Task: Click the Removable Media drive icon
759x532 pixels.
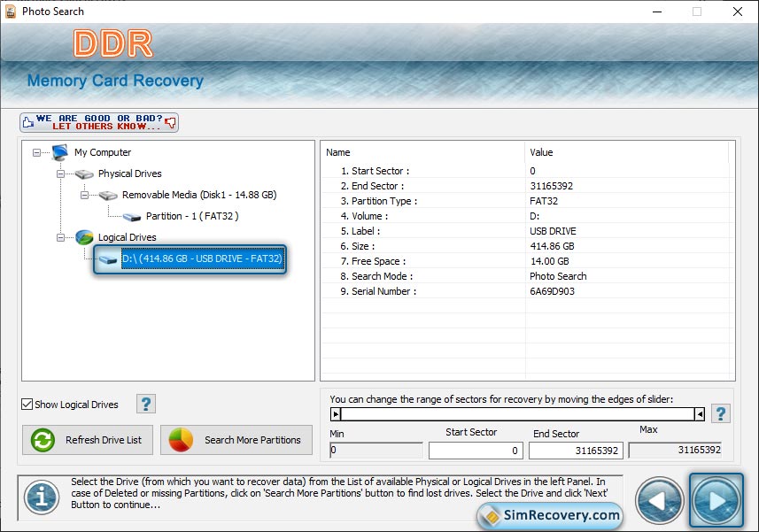Action: [108, 196]
